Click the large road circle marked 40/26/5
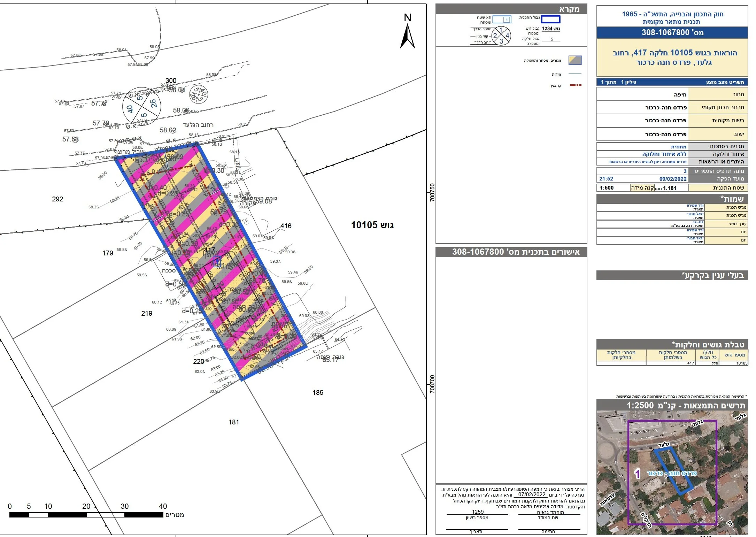 click(x=141, y=106)
